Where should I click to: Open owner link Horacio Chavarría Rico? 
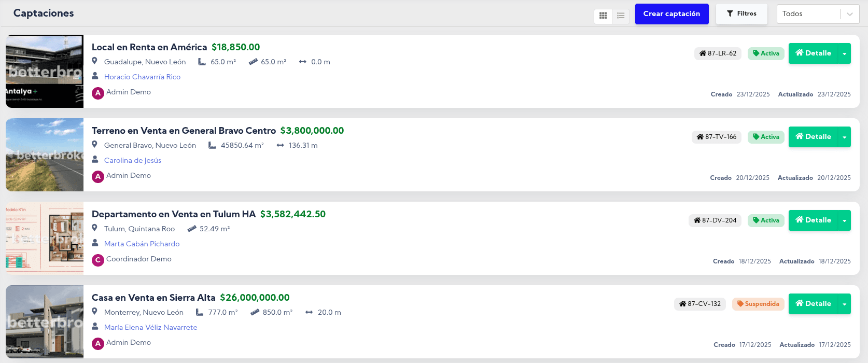point(142,77)
